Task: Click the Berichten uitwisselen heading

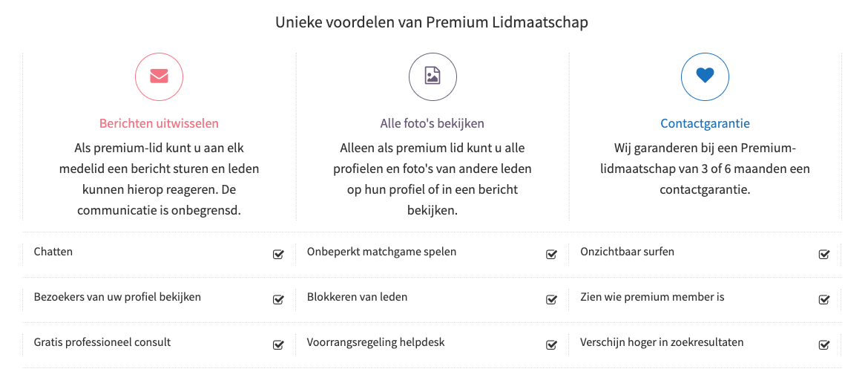Action: coord(159,123)
